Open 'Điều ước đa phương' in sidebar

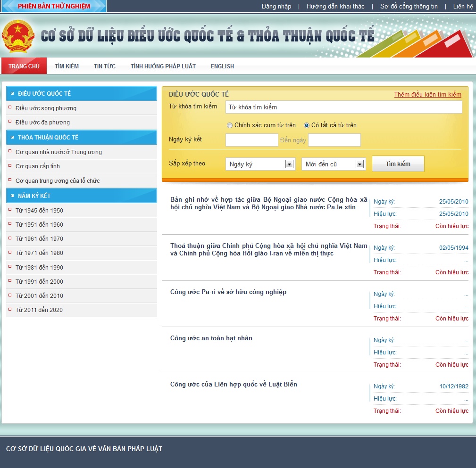[42, 122]
